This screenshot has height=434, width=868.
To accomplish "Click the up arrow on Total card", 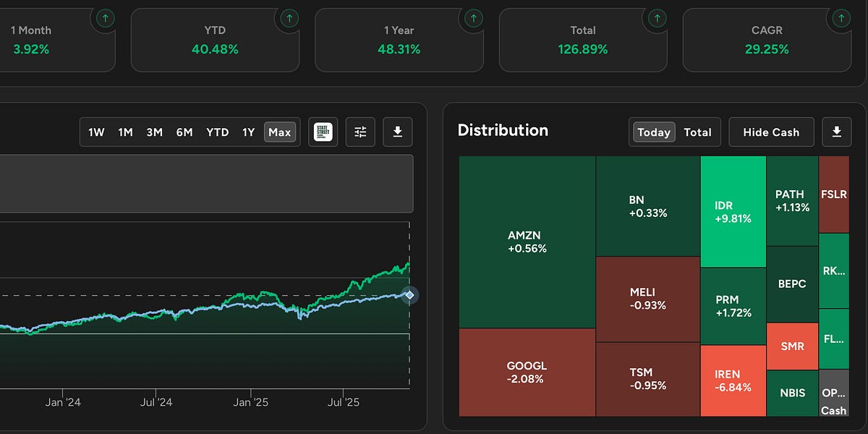I will pyautogui.click(x=658, y=18).
